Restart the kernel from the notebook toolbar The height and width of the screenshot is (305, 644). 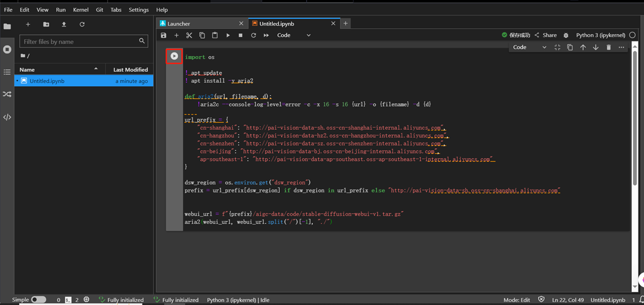click(x=253, y=35)
